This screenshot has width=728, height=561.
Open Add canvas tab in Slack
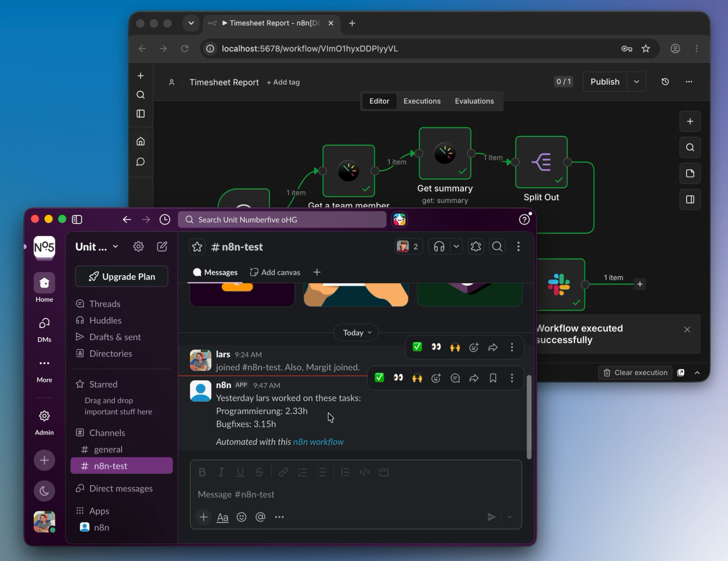275,273
